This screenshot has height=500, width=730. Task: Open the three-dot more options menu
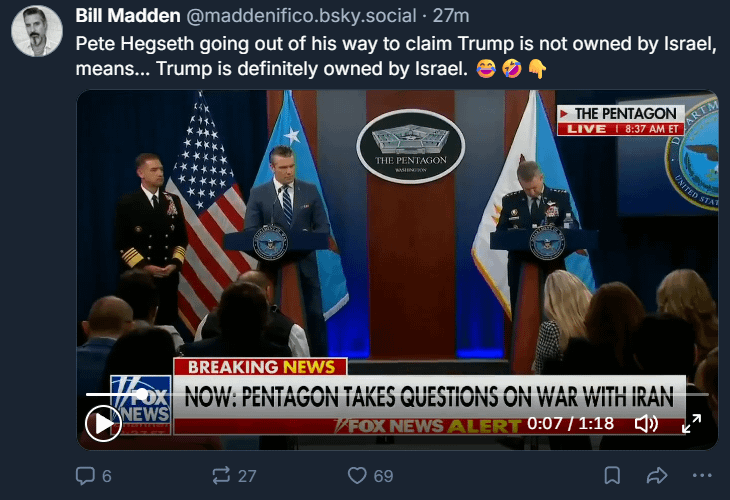coord(702,475)
